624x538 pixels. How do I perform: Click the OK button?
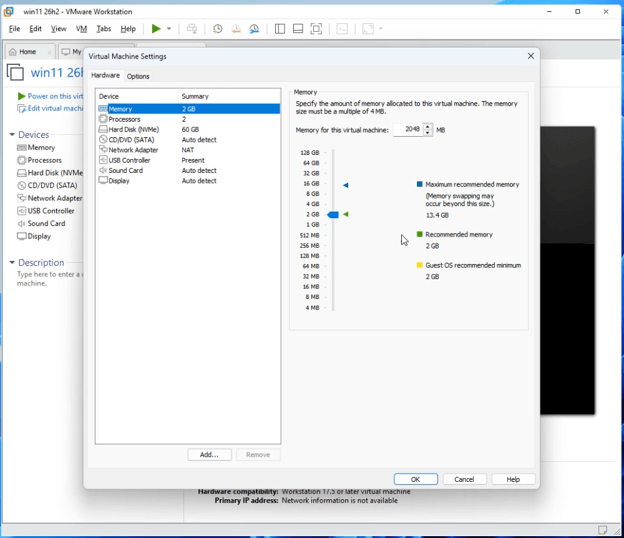(415, 479)
